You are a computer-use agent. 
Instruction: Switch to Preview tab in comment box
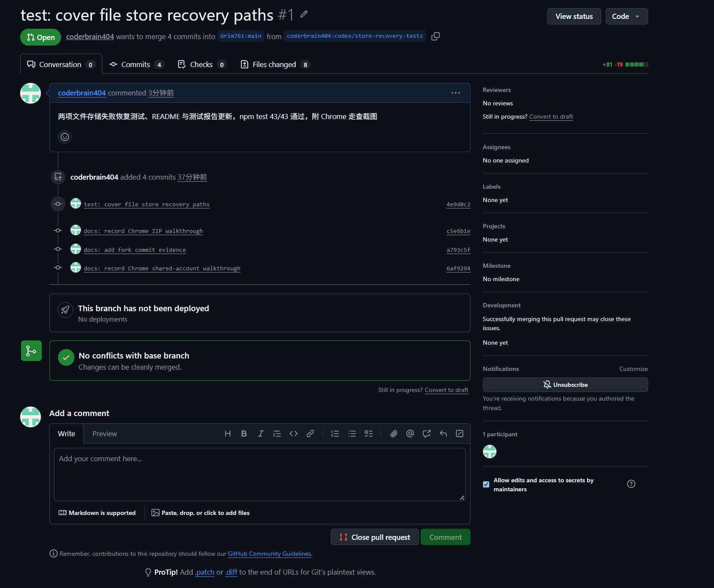pos(105,434)
